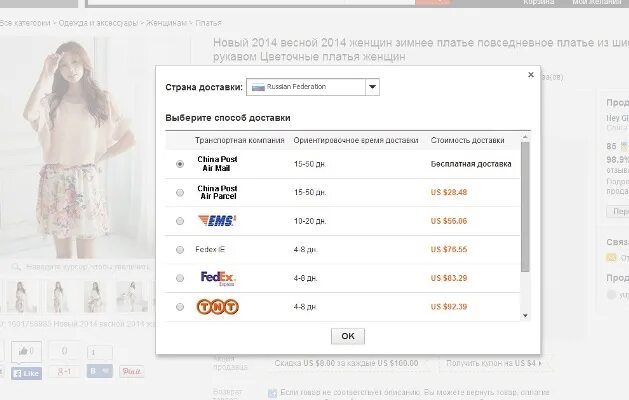Click the Бесплатная доставка cost text

[x=471, y=164]
